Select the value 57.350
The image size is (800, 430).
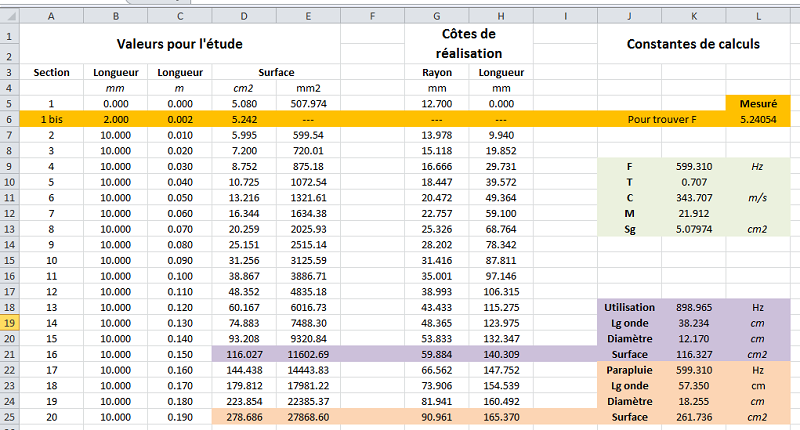pyautogui.click(x=694, y=386)
